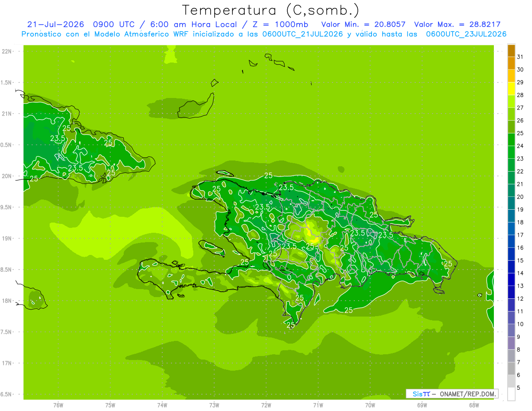
Task: Click the "74W" longitude axis label
Action: (x=162, y=405)
